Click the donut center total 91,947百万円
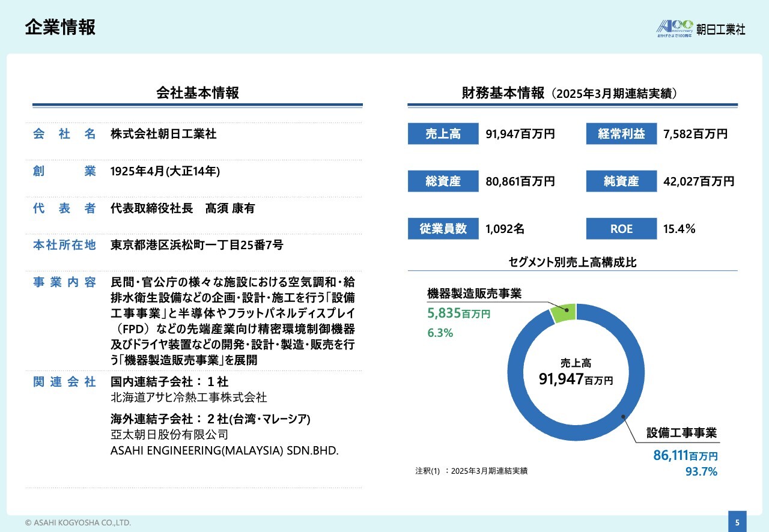 (576, 379)
